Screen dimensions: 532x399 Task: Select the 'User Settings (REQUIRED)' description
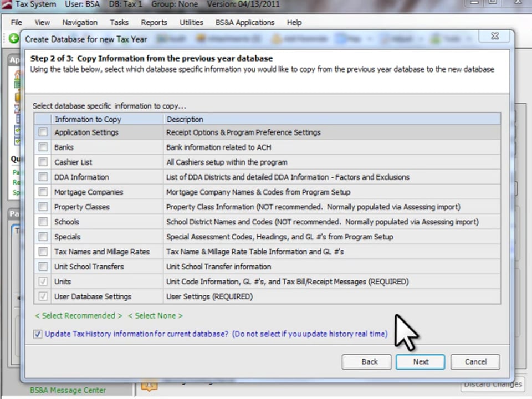pos(209,296)
